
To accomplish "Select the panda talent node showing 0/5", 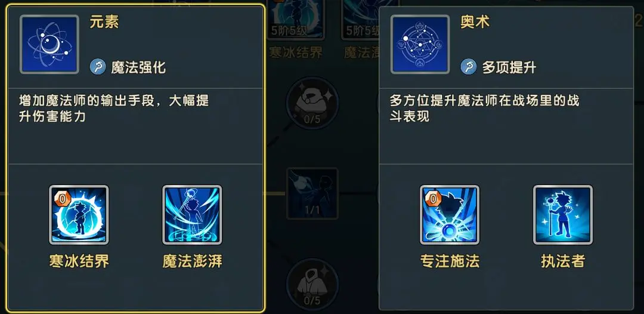I will [312, 102].
